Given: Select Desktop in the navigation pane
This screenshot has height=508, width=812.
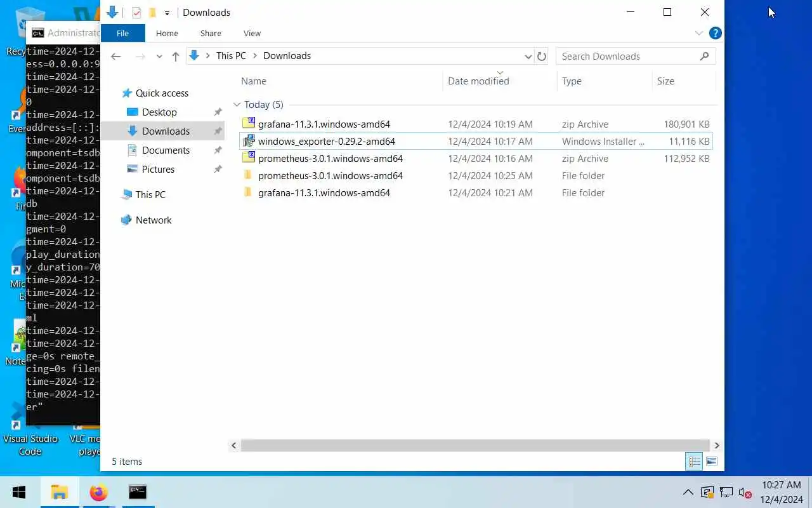Looking at the screenshot, I should (159, 112).
